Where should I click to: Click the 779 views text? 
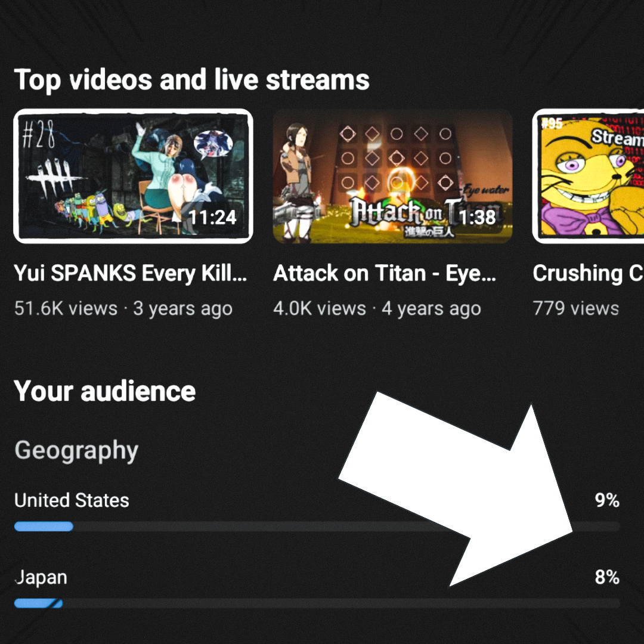576,308
